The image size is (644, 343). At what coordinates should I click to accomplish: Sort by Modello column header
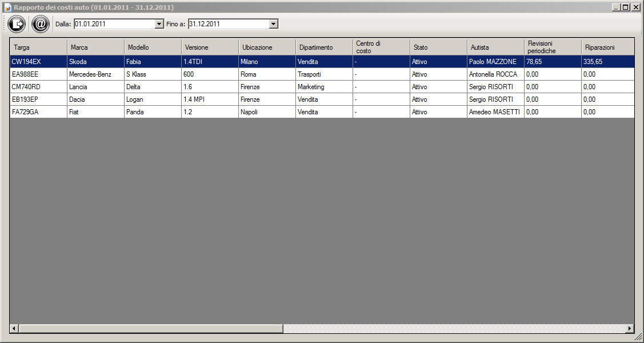click(153, 47)
